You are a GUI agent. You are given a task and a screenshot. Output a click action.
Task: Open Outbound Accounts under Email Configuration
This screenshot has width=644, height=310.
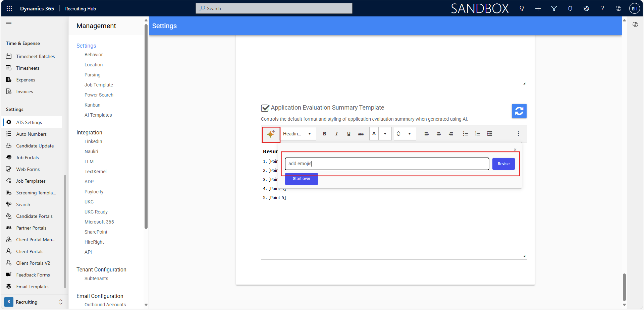[x=105, y=305]
